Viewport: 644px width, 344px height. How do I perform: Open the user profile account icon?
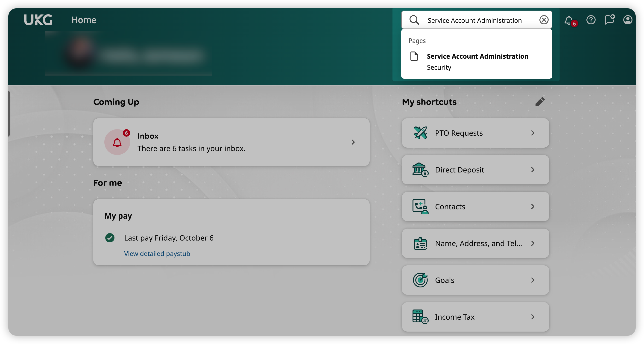tap(627, 20)
